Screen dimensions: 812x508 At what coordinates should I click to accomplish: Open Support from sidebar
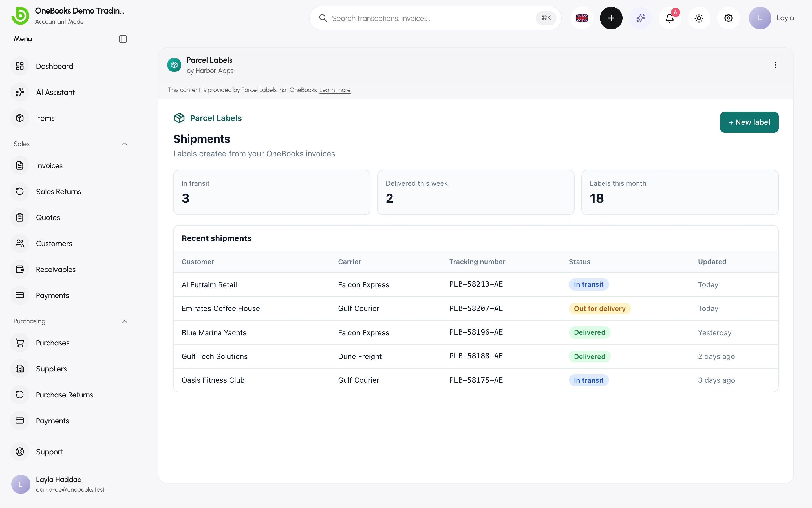(49, 452)
